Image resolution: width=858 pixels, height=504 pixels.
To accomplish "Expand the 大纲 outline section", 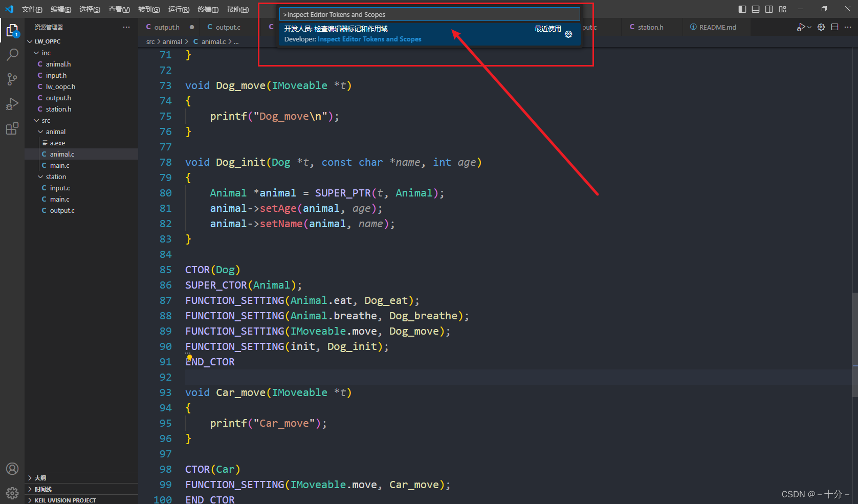I will coord(82,478).
